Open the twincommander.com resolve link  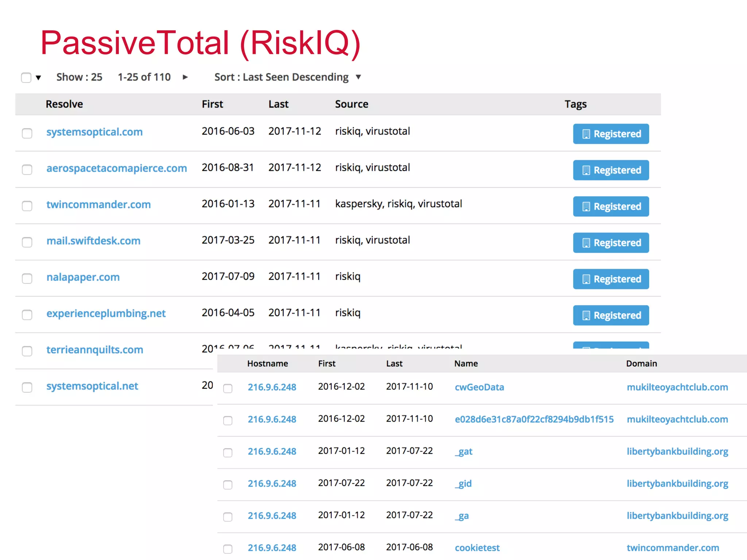pyautogui.click(x=98, y=204)
